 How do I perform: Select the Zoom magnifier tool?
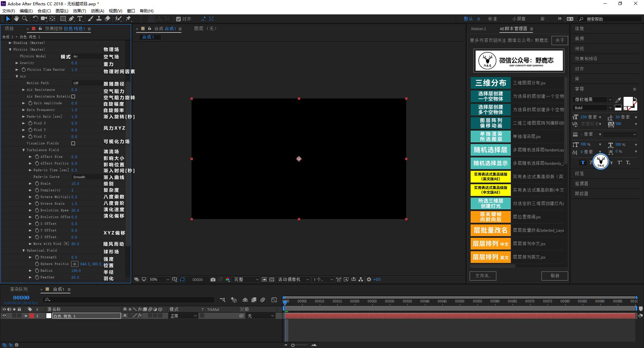pos(24,19)
